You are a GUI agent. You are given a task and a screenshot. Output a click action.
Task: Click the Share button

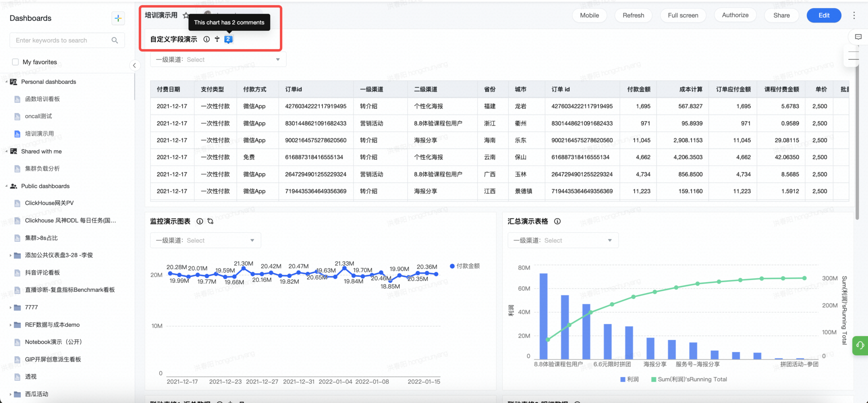[x=781, y=15]
